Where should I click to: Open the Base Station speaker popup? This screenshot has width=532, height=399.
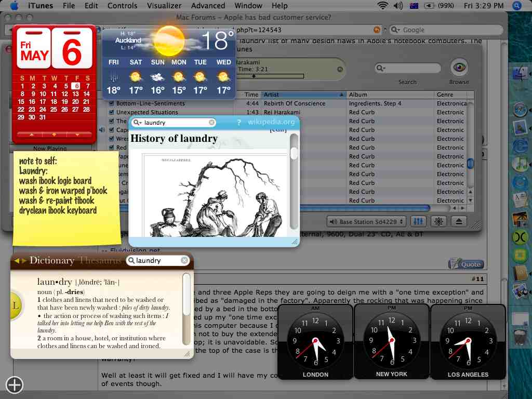pos(366,221)
